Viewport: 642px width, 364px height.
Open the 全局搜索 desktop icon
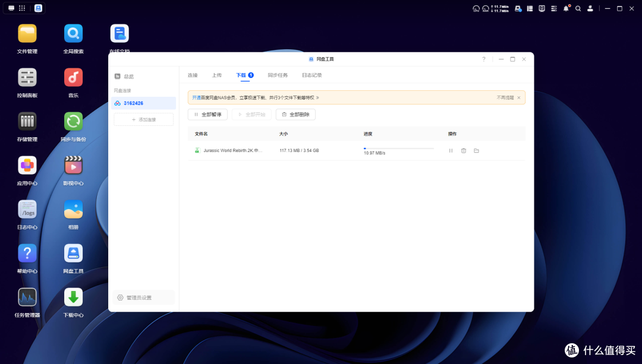tap(73, 33)
